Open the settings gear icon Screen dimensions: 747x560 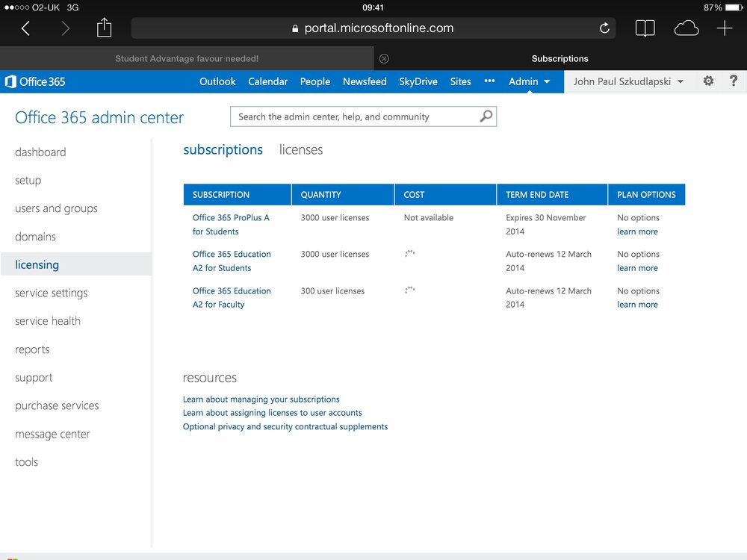[x=708, y=81]
